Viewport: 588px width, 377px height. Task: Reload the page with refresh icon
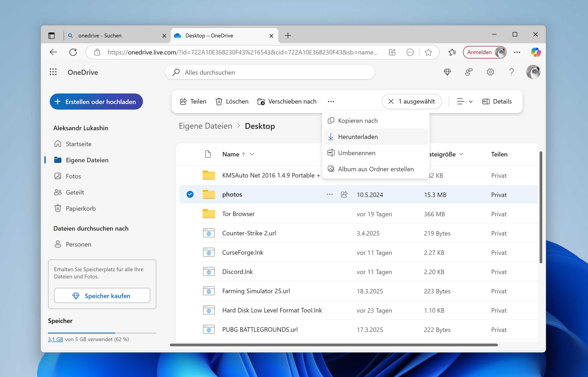(73, 52)
